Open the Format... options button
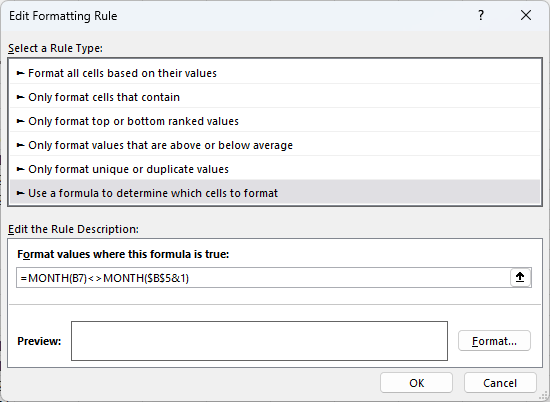This screenshot has width=550, height=402. 494,341
